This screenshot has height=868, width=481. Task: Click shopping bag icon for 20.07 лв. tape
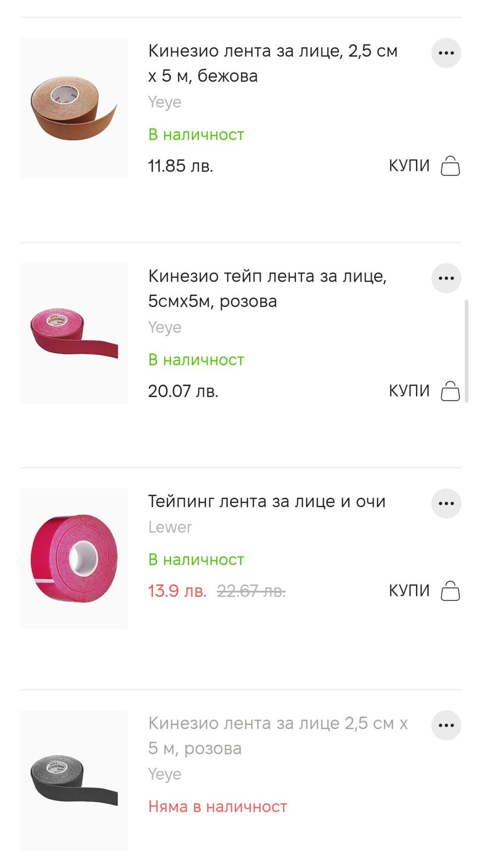click(x=450, y=391)
